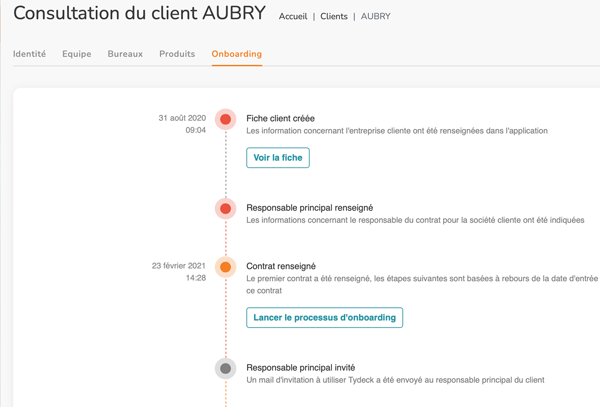Go to the Bureaux tab
This screenshot has width=600, height=407.
(x=125, y=54)
